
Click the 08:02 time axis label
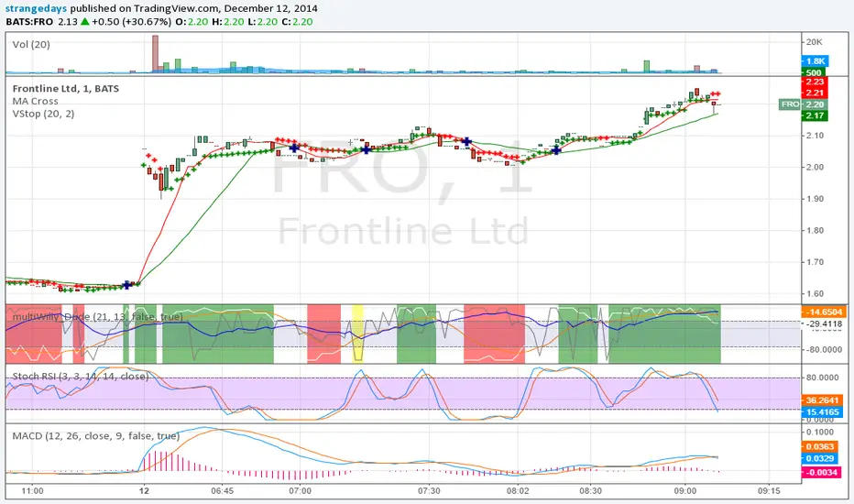tap(518, 491)
